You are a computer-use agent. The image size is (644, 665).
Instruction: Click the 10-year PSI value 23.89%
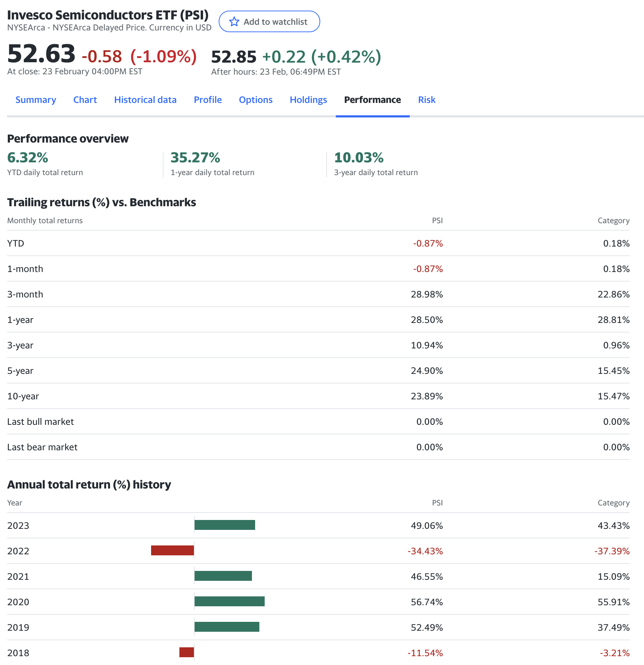point(427,396)
